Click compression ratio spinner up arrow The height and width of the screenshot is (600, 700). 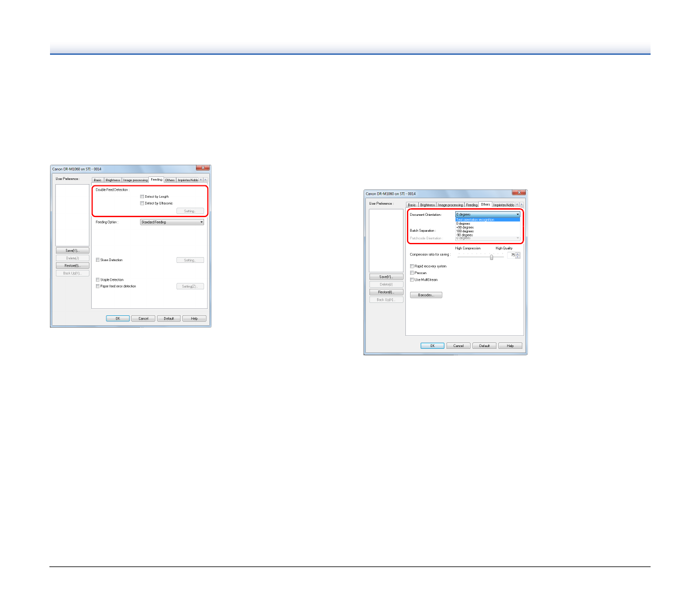[518, 254]
